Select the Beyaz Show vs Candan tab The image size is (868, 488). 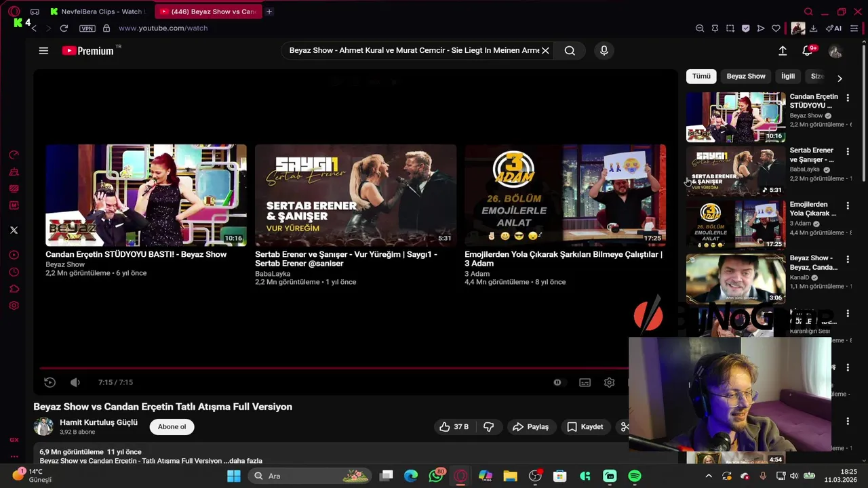208,12
